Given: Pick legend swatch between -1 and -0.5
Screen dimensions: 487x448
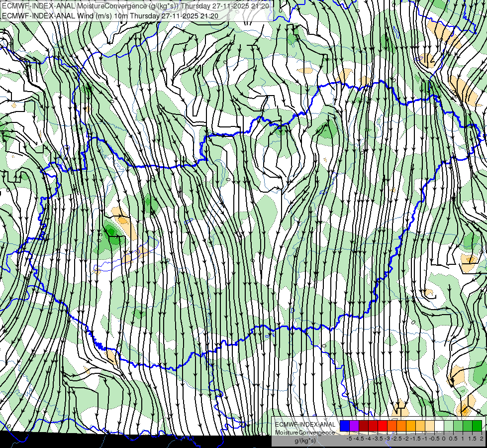Looking at the screenshot, I should click(430, 426).
